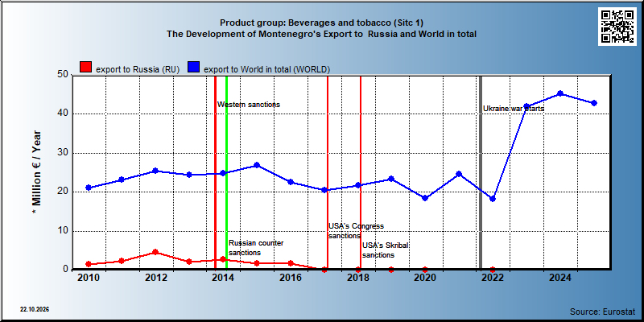Screen dimensions: 644x322
Task: Select the red Russia data point for 2022
Action: (x=493, y=270)
